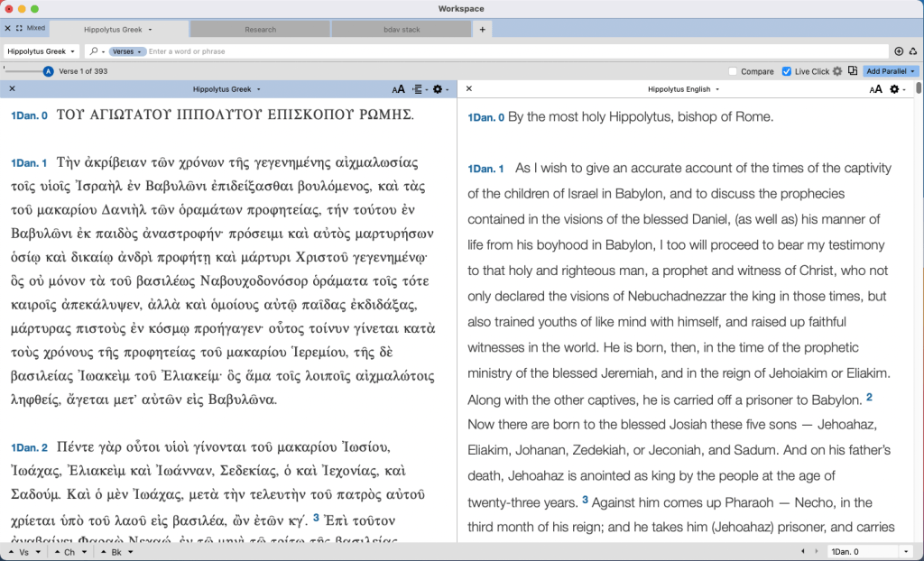Click the recycle icon beside the search bar
The height and width of the screenshot is (561, 924).
912,51
